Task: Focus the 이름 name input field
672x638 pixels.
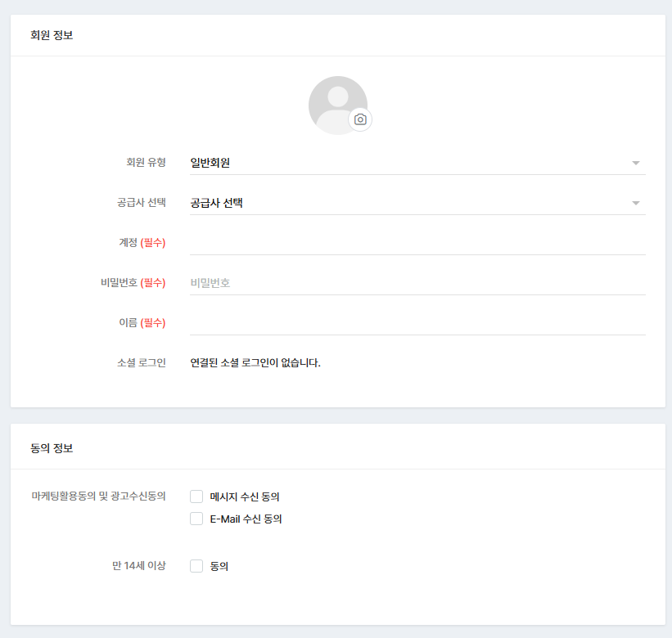Action: point(417,323)
